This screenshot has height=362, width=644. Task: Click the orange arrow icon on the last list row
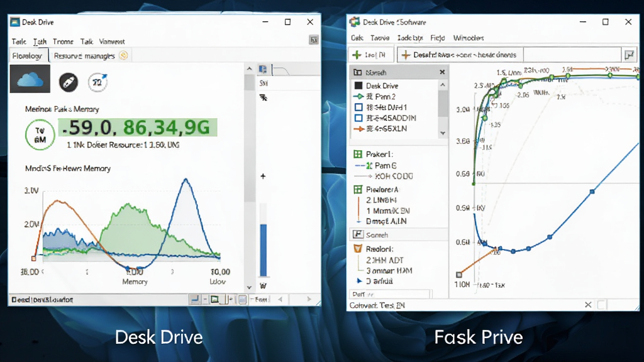tap(358, 129)
